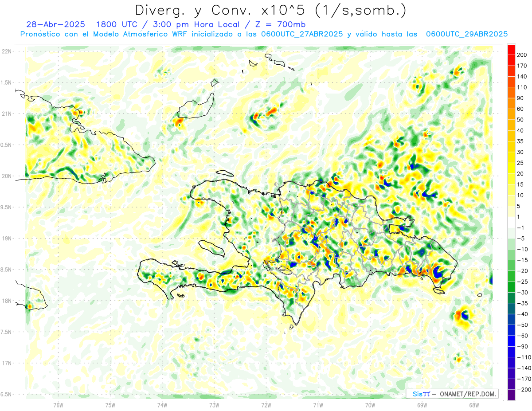
Task: Click the "72W" longitude label
Action: pos(266,404)
